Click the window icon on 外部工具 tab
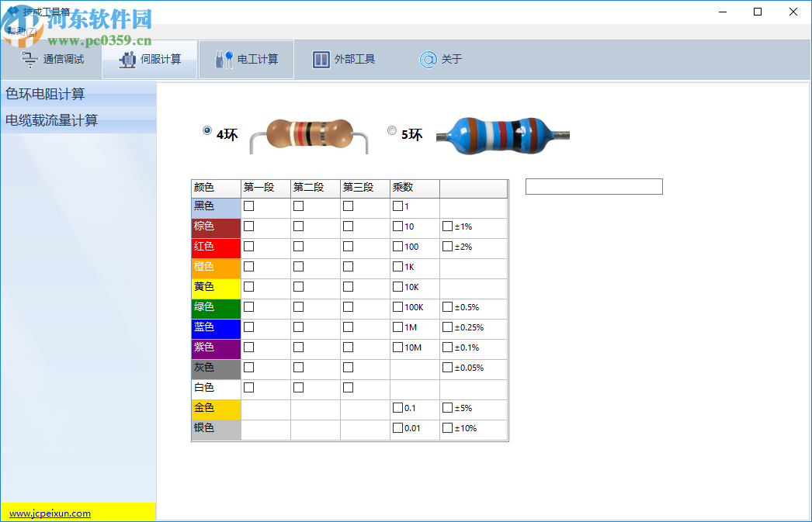The image size is (812, 522). 321,60
